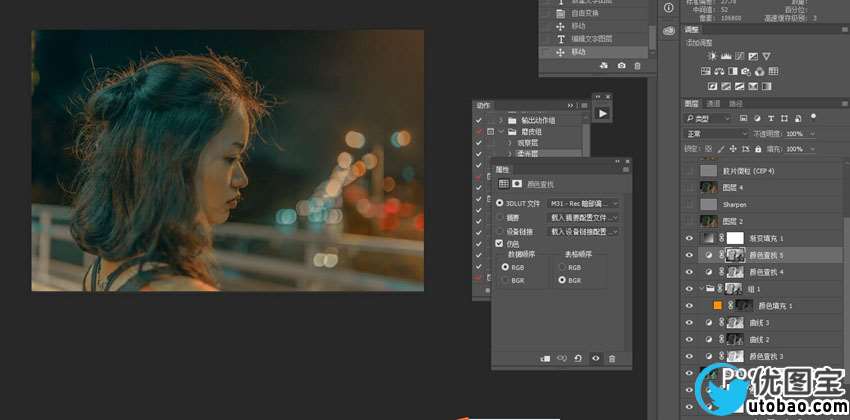Viewport: 850px width, 420px height.
Task: Choose RGB under table order
Action: [562, 267]
